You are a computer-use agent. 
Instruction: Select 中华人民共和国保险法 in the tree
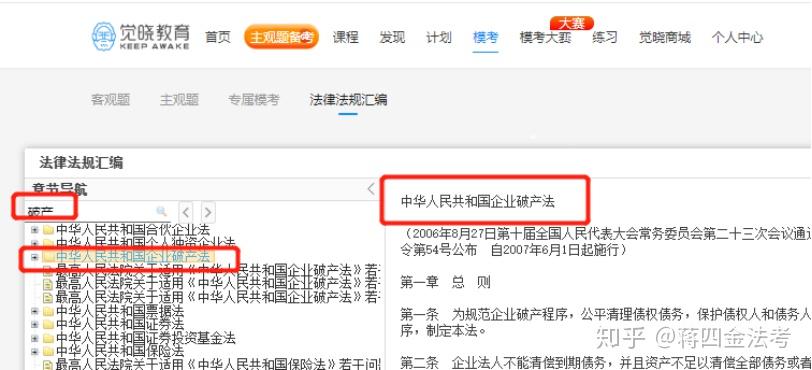[x=120, y=352]
